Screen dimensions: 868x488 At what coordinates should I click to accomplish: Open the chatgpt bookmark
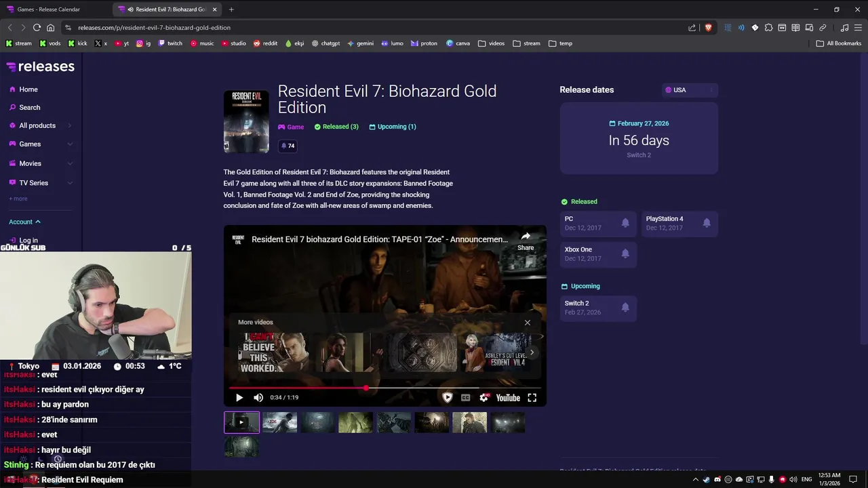click(x=325, y=43)
